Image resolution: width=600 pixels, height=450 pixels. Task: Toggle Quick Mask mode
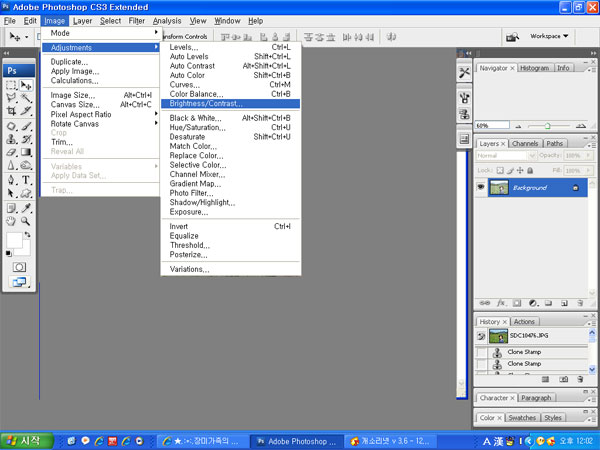pos(19,267)
